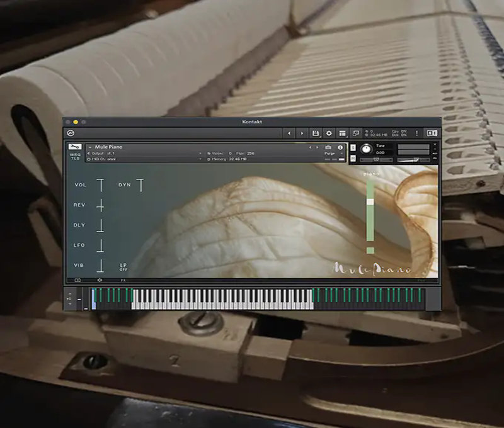This screenshot has height=428, width=504.
Task: Click the pitch bend wheel beside the keyboard
Action: 79,299
